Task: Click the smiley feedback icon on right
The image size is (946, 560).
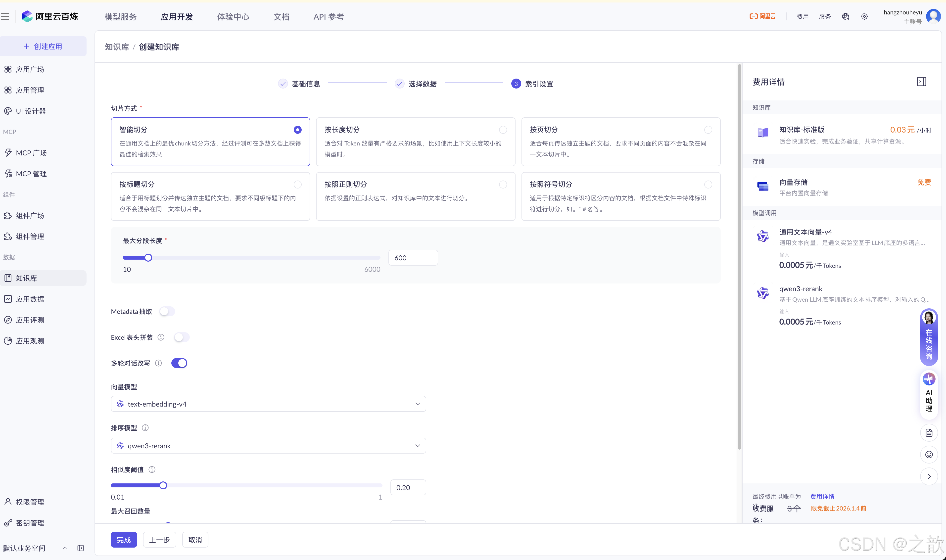Action: pyautogui.click(x=929, y=454)
